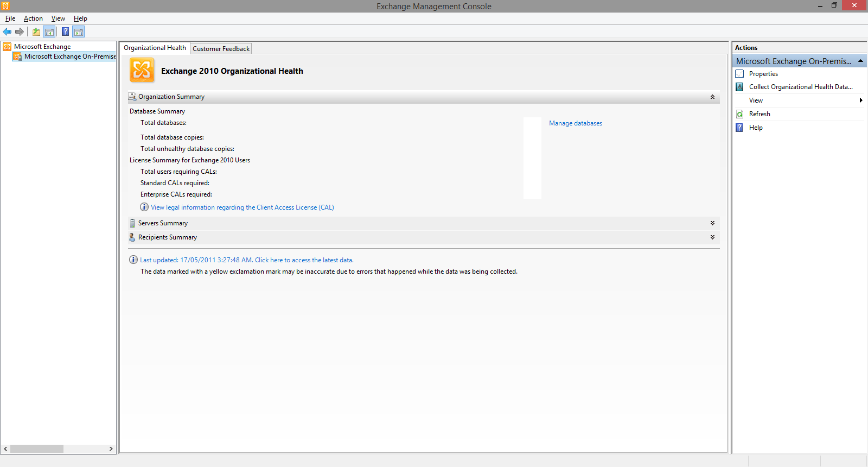The image size is (868, 467).
Task: Click the large Exchange 2010 logo icon
Action: click(x=142, y=71)
